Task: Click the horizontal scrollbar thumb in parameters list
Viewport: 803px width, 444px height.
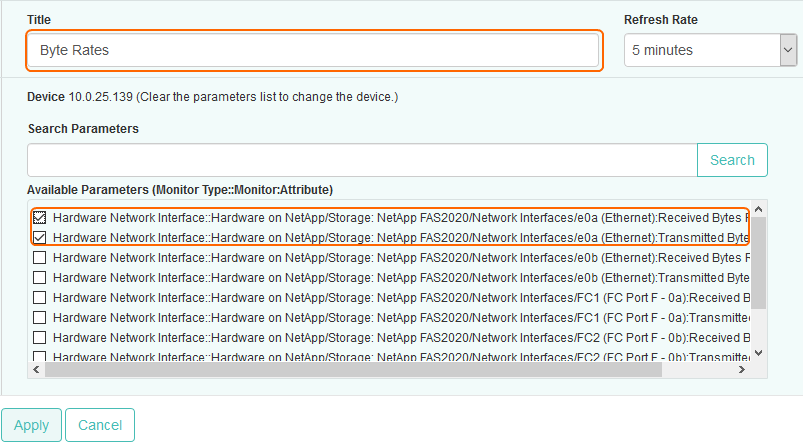Action: [350, 369]
